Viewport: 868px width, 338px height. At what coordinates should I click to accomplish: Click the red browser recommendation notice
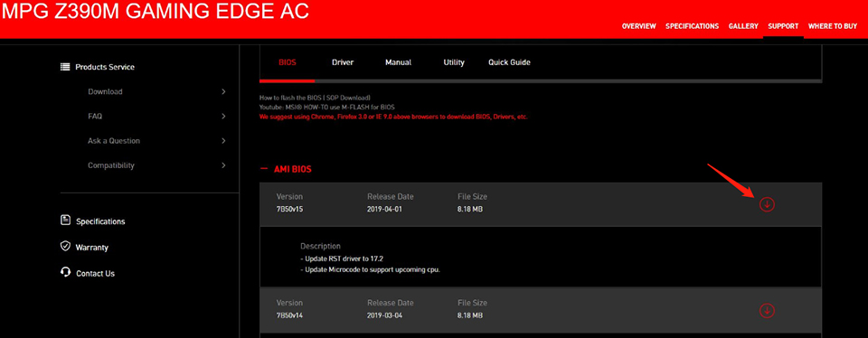[x=393, y=117]
